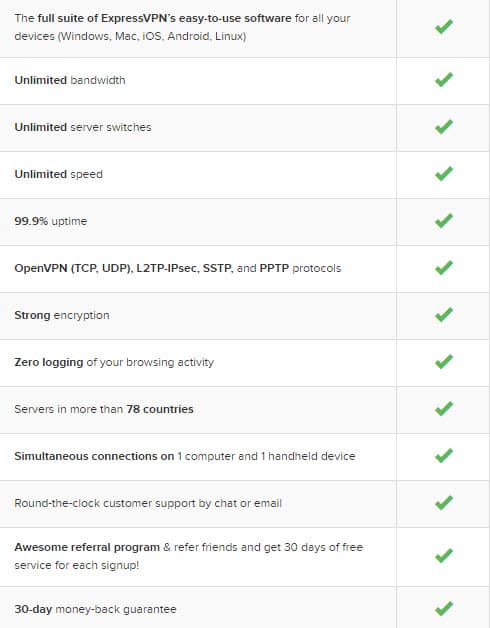Click the checkmark for 30-day money-back guarantee

point(444,609)
